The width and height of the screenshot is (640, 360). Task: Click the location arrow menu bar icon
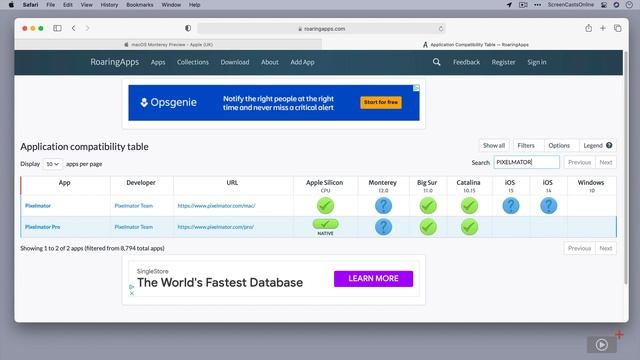[x=509, y=5]
